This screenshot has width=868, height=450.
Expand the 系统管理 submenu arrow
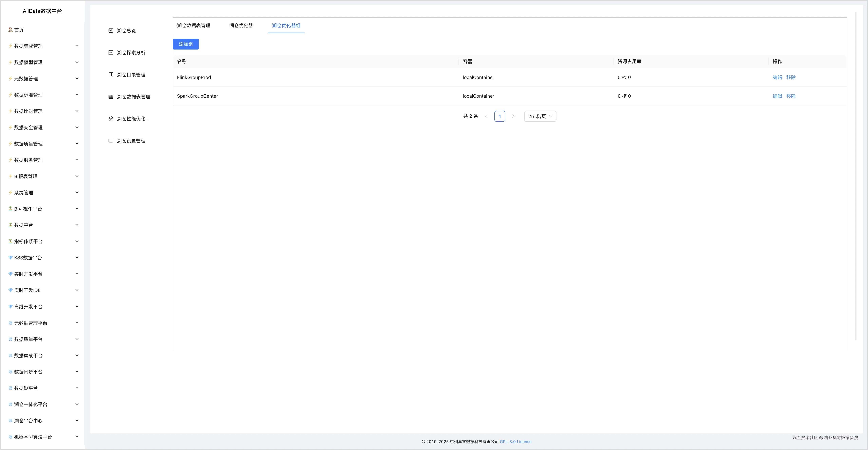tap(77, 192)
